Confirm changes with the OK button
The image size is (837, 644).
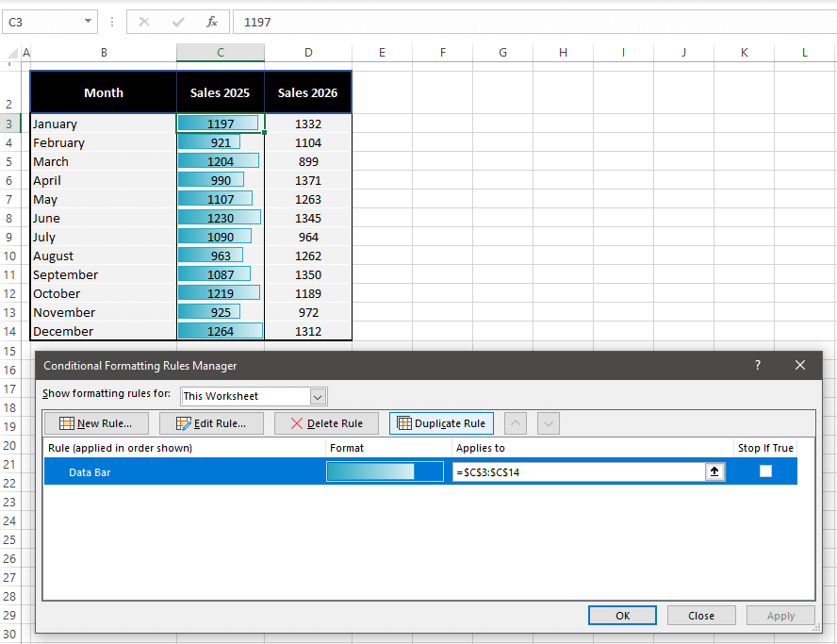622,615
